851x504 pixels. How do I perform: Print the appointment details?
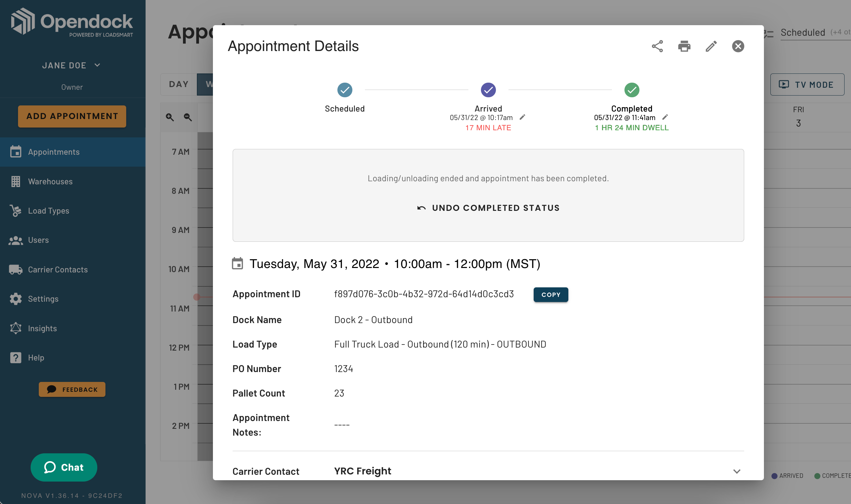tap(684, 46)
